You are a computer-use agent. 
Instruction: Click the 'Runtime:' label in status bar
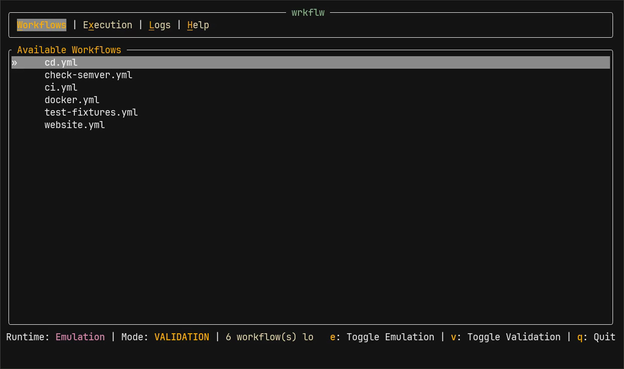pos(27,337)
